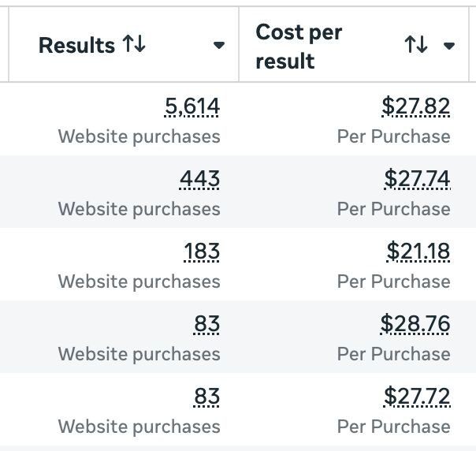476x451 pixels.
Task: Open the Cost per result dropdown arrow
Action: tap(449, 46)
